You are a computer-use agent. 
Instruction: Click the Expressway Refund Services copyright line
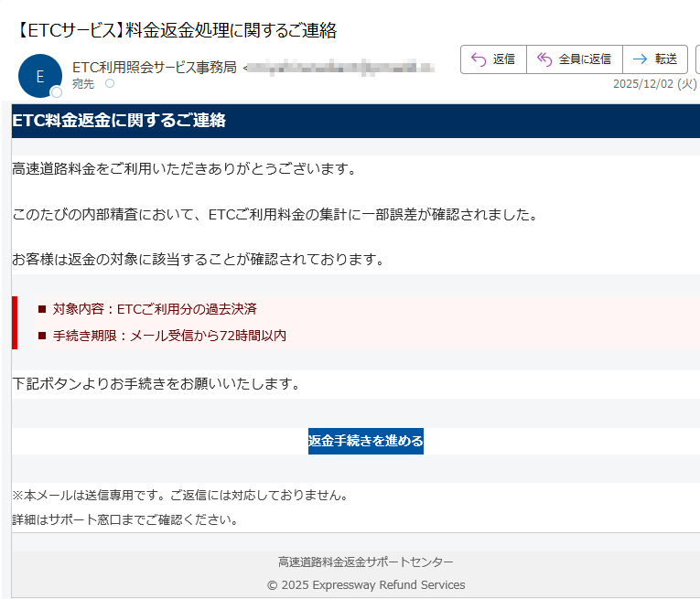pyautogui.click(x=365, y=584)
